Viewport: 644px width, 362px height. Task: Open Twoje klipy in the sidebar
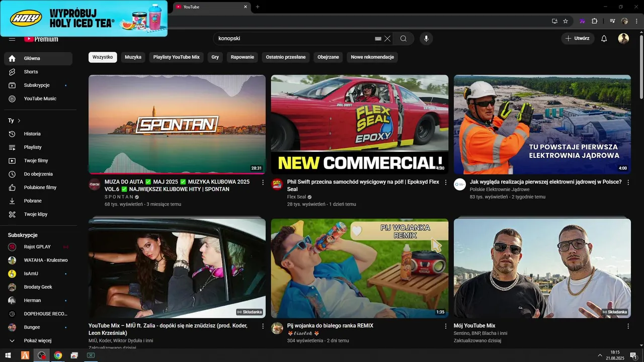click(38, 214)
